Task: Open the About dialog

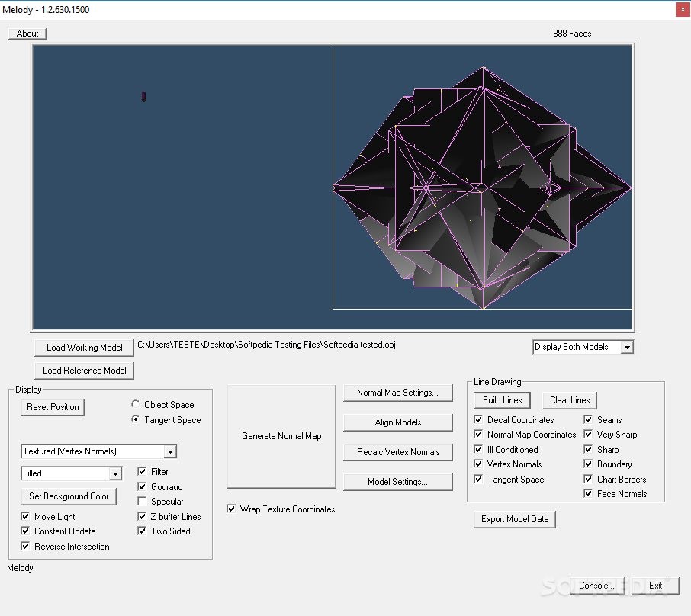Action: [x=27, y=34]
